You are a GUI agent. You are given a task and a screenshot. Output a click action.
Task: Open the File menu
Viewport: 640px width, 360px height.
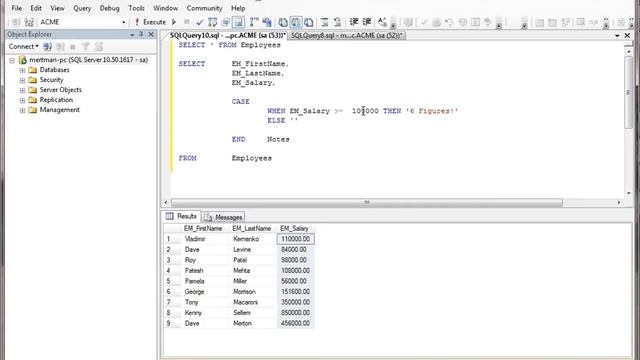[x=17, y=8]
